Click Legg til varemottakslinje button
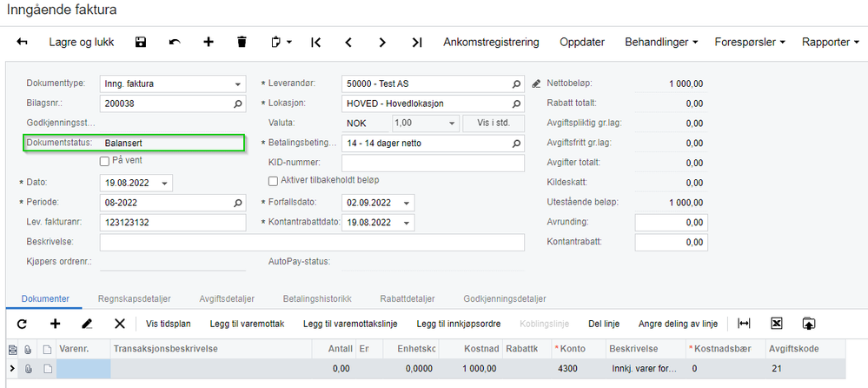The width and height of the screenshot is (868, 388). pyautogui.click(x=350, y=324)
